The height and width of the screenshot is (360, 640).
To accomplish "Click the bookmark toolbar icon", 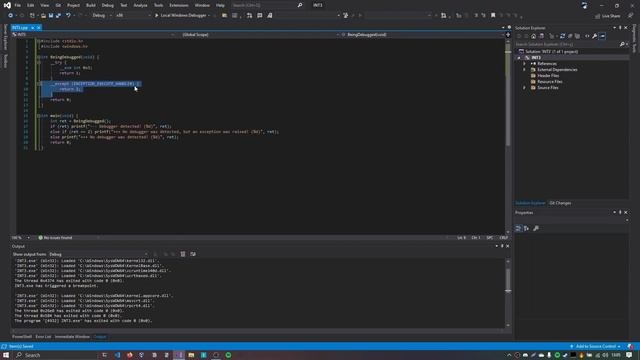I will 493,16.
